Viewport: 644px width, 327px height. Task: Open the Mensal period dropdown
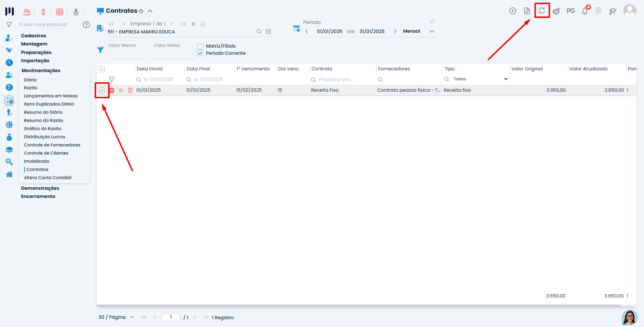[418, 31]
